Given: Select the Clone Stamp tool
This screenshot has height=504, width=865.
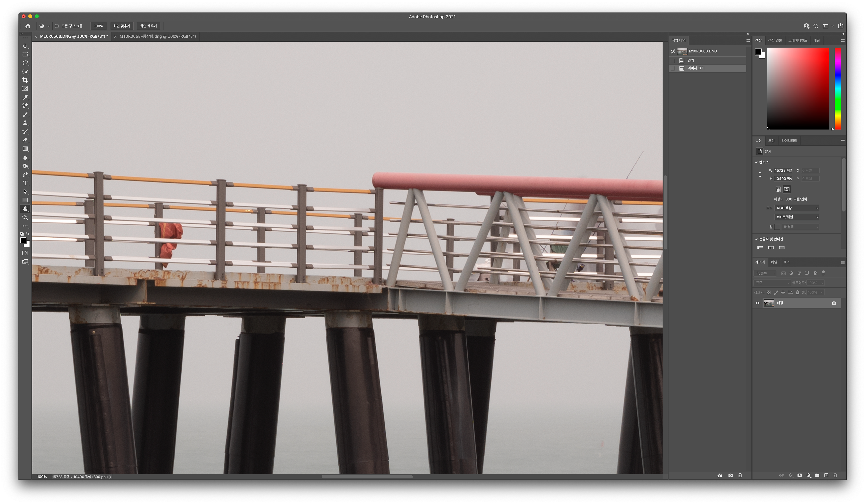Looking at the screenshot, I should (x=25, y=123).
